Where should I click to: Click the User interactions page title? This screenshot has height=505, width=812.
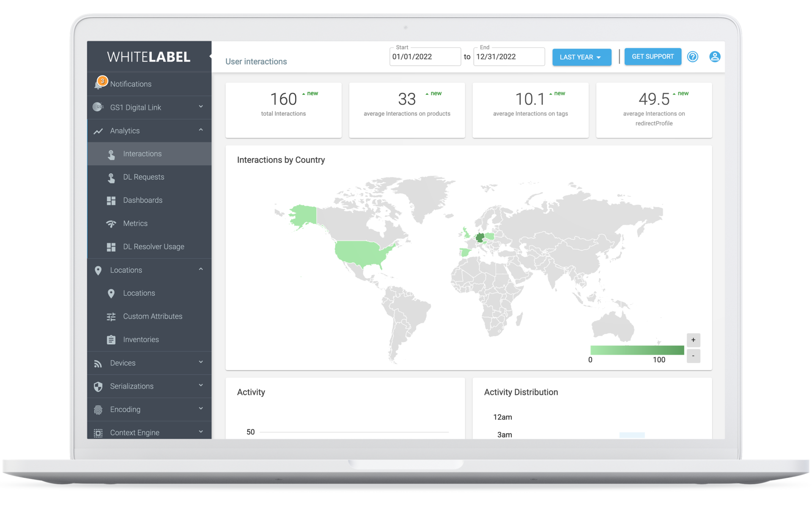pos(256,62)
